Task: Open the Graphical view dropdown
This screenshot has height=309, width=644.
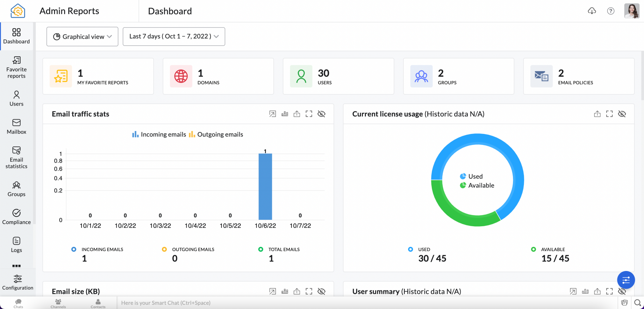Action: tap(82, 36)
